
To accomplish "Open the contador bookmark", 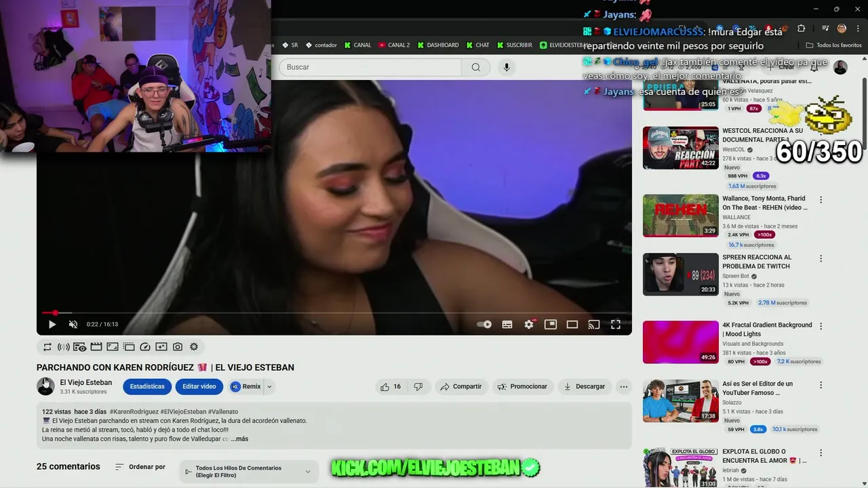I will pos(321,45).
